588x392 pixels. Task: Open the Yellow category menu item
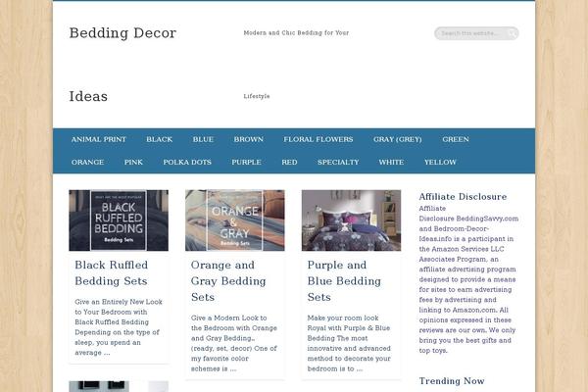pos(440,162)
